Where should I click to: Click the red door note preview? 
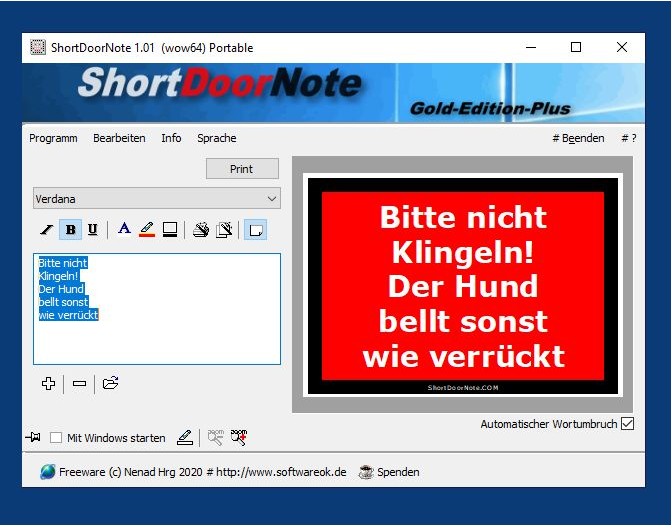point(463,286)
